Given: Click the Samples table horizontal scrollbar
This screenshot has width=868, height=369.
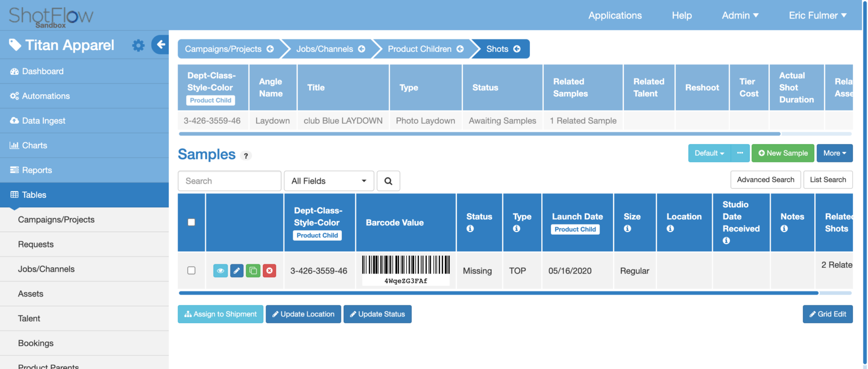Looking at the screenshot, I should coord(498,293).
